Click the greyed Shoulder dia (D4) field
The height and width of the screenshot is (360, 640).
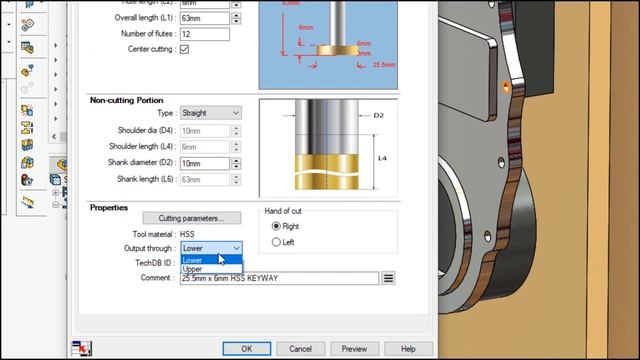pyautogui.click(x=205, y=131)
